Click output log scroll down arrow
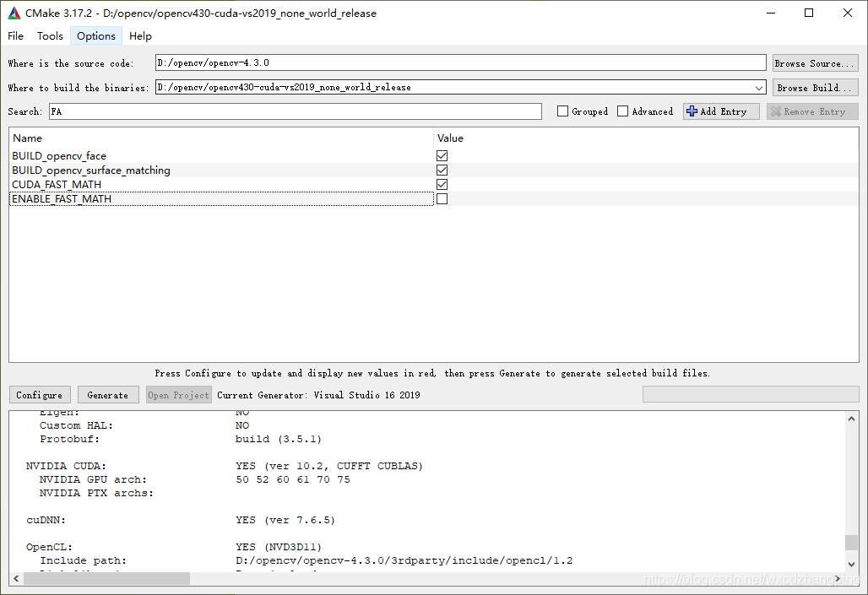The height and width of the screenshot is (595, 868). pyautogui.click(x=851, y=565)
